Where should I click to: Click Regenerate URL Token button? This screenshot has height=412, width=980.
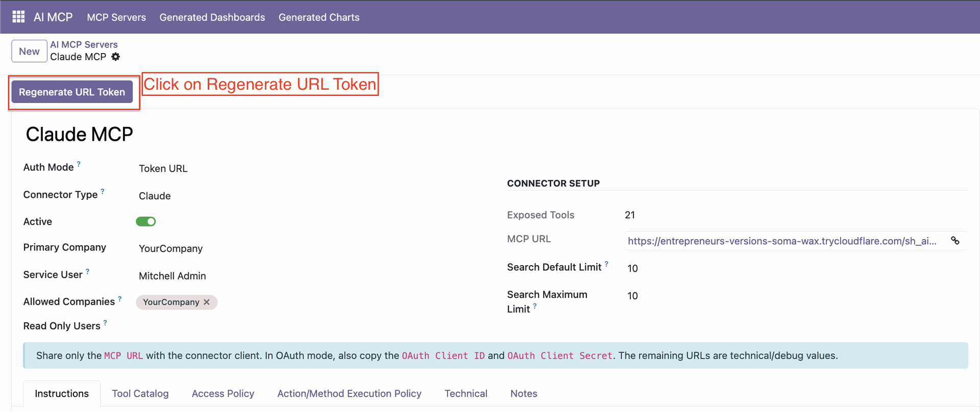72,92
